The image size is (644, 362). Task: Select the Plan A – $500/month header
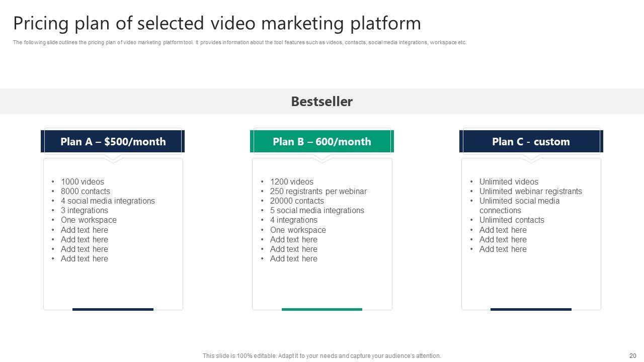(113, 142)
